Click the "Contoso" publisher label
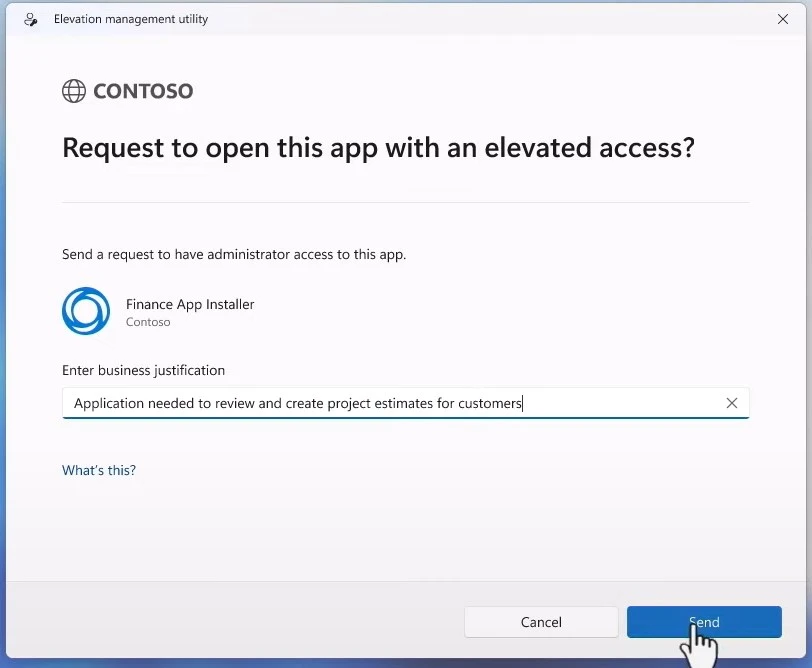 (x=148, y=322)
